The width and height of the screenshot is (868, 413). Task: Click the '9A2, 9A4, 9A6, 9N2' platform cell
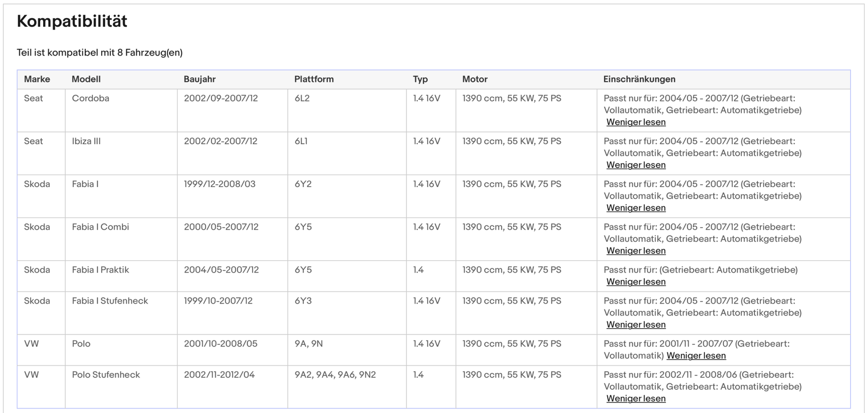point(335,375)
